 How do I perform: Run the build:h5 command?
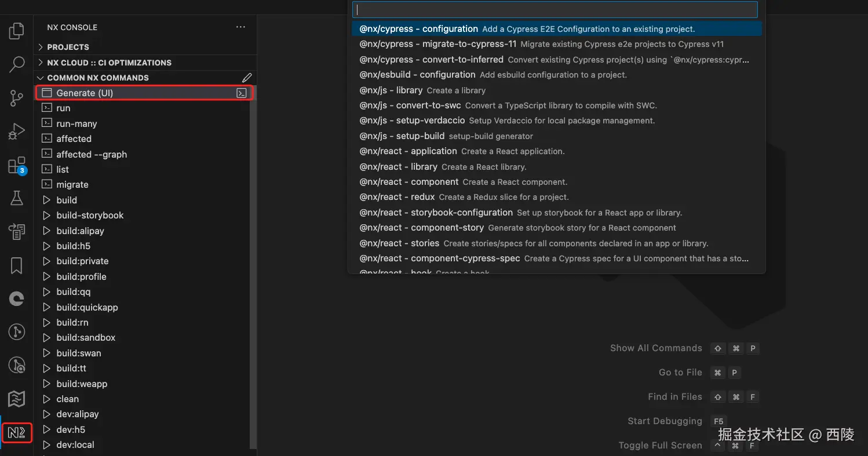pos(73,246)
